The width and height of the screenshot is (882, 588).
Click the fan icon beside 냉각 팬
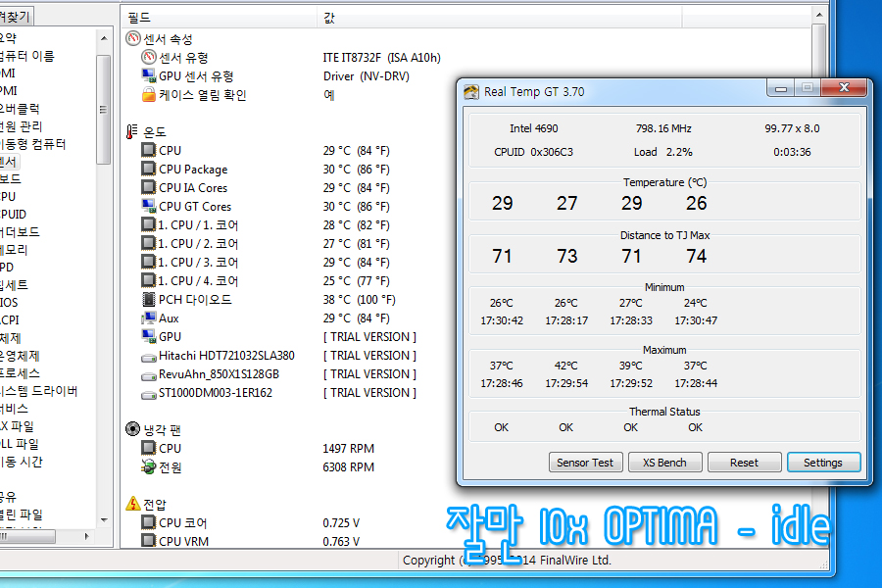pyautogui.click(x=132, y=429)
